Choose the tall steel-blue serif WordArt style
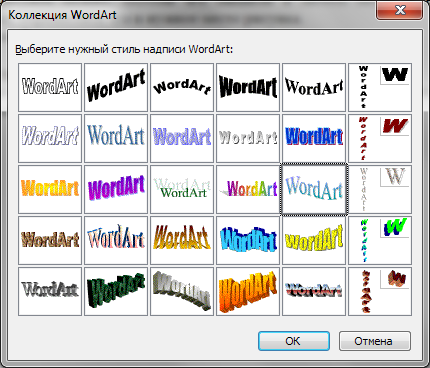 tap(116, 138)
